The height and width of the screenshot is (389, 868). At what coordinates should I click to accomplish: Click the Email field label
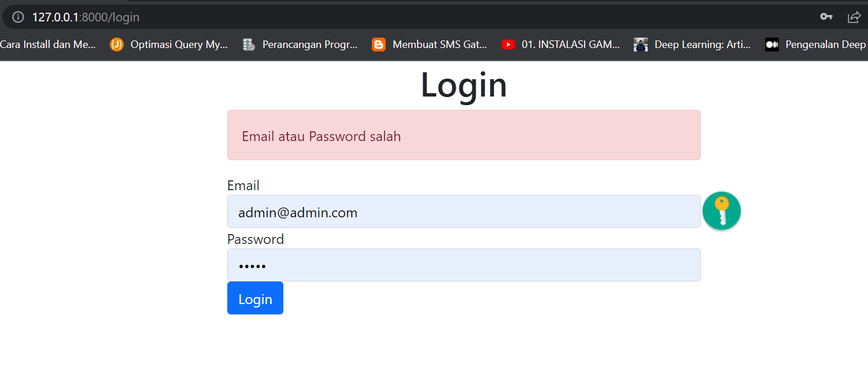(x=243, y=186)
